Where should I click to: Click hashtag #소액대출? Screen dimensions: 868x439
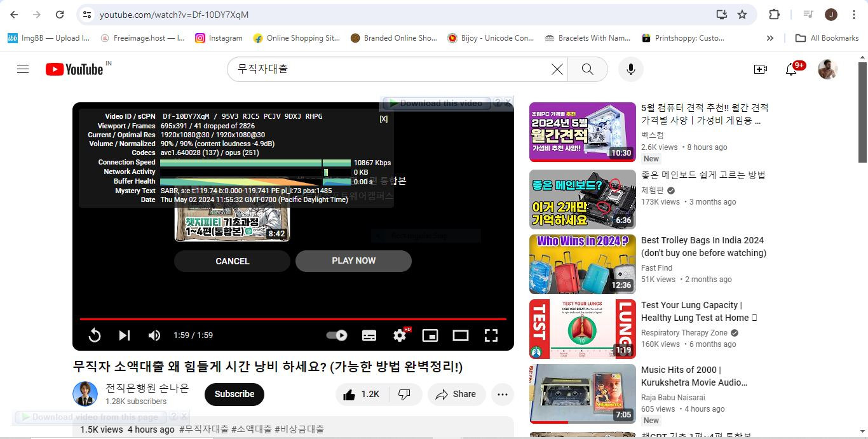(252, 429)
